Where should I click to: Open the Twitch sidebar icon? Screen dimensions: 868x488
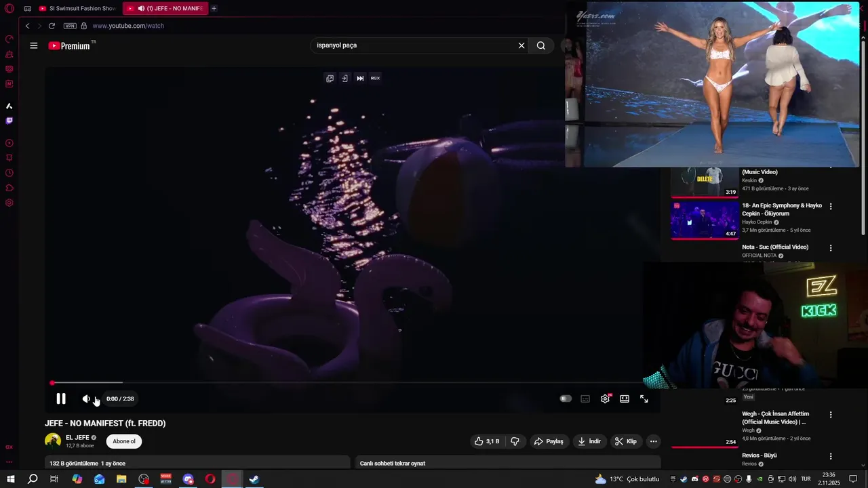[9, 121]
